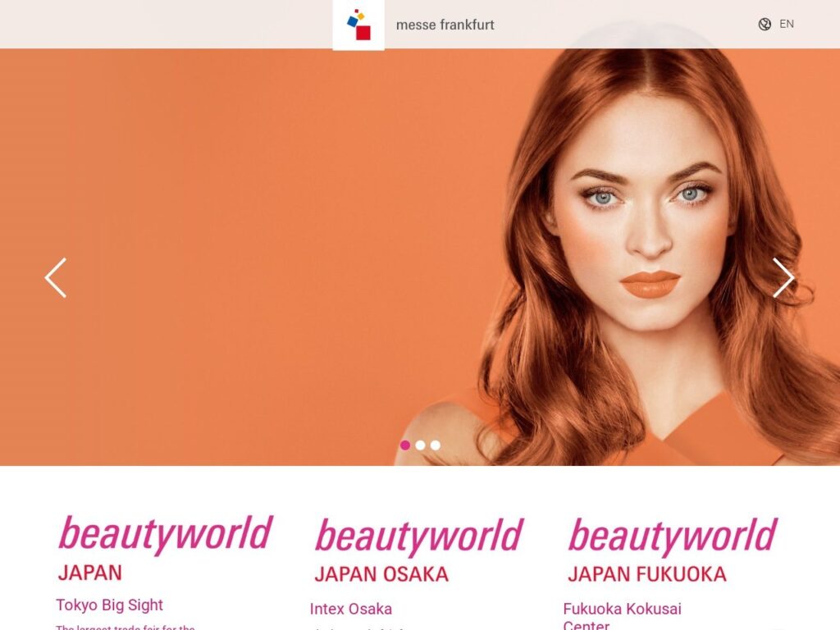Advance to next slide with right arrow

point(783,277)
